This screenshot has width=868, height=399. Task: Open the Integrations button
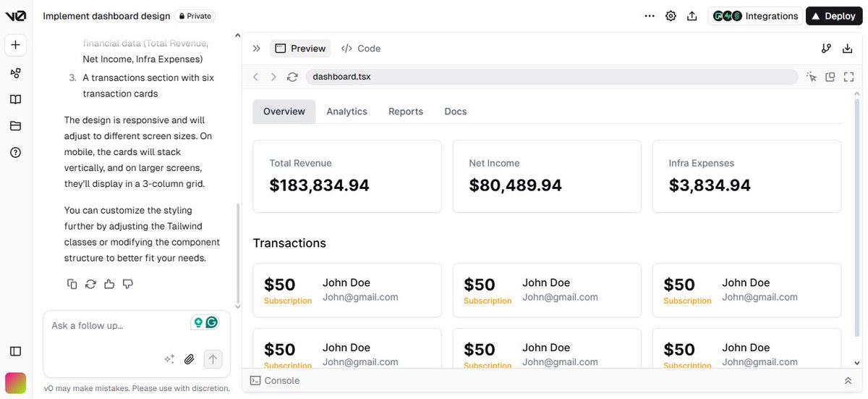click(755, 16)
